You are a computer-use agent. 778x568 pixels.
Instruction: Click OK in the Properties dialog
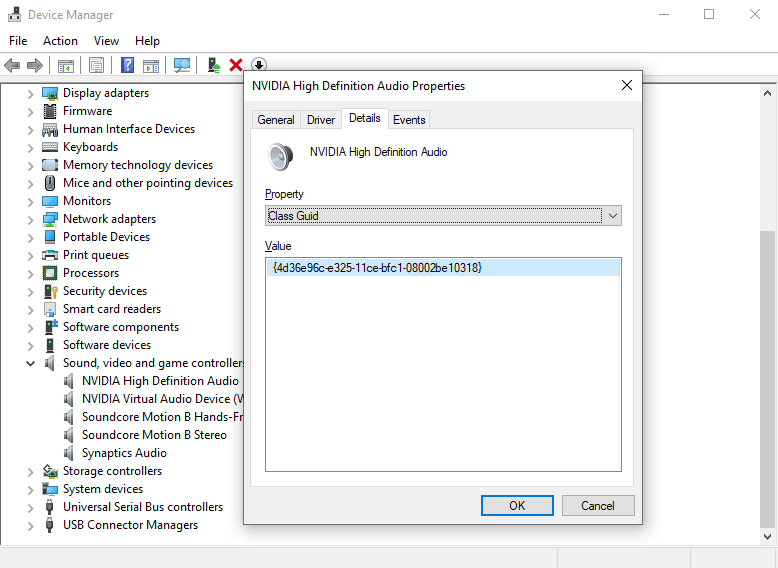tap(517, 505)
